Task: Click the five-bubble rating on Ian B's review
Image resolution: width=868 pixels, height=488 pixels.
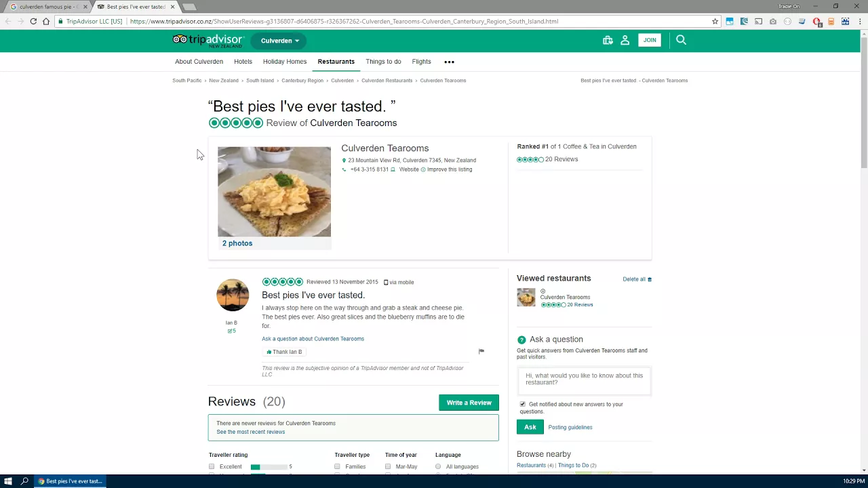Action: click(283, 282)
